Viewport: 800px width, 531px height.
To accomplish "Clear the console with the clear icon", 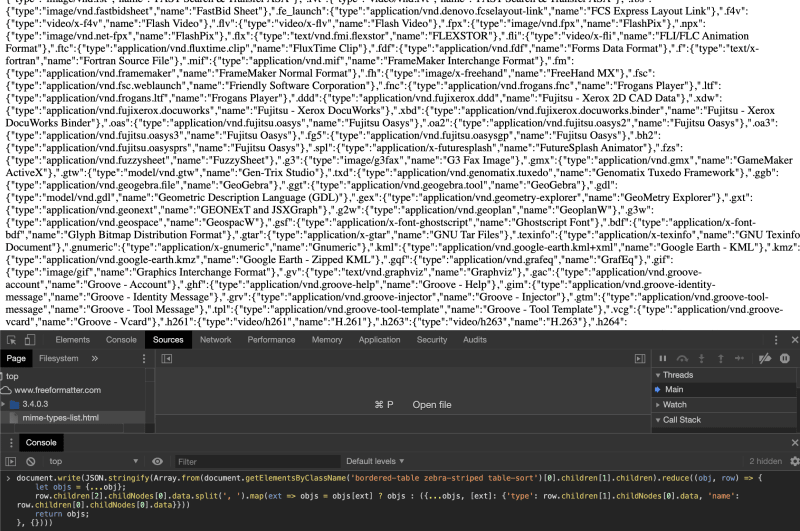I will pyautogui.click(x=31, y=462).
